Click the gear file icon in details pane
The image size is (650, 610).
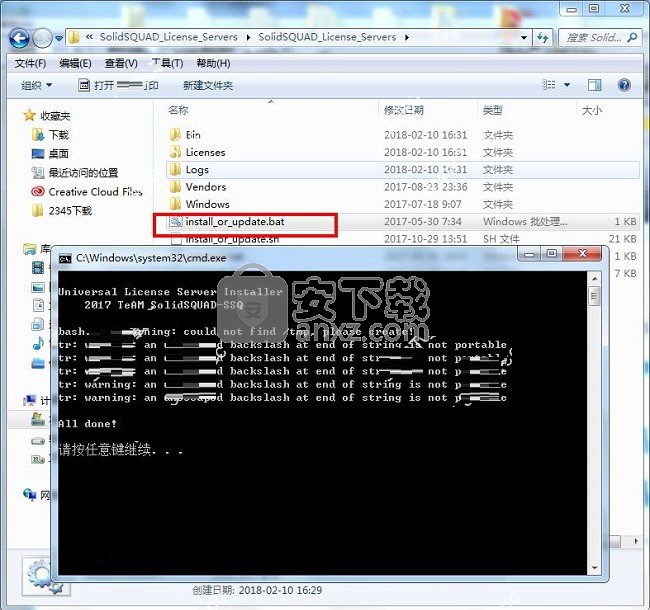click(45, 576)
